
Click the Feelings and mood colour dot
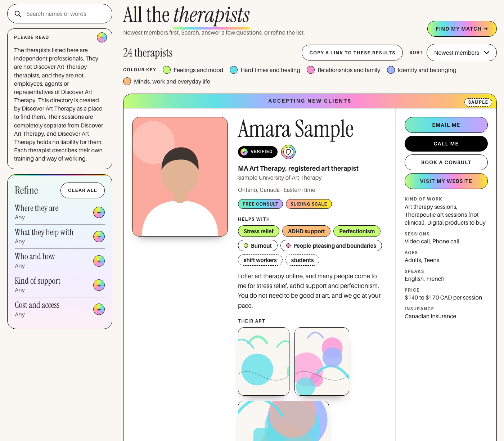coord(167,70)
